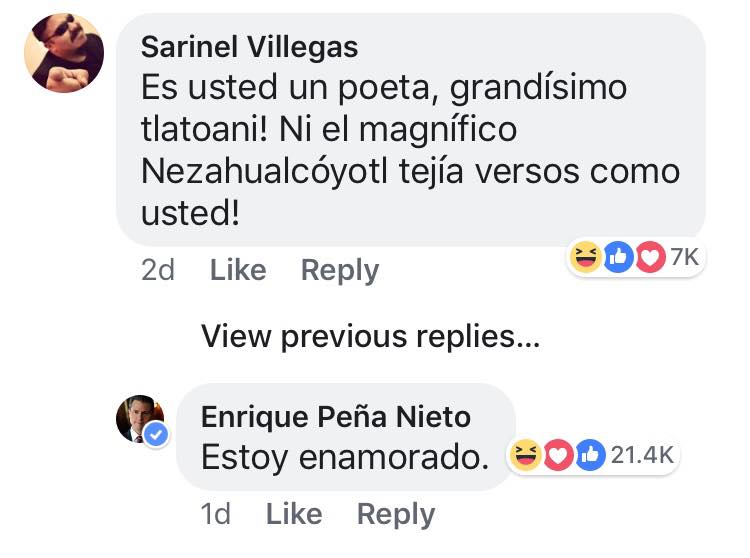750x558 pixels.
Task: Click the haha reaction on Sarinel's comment
Action: pos(585,257)
